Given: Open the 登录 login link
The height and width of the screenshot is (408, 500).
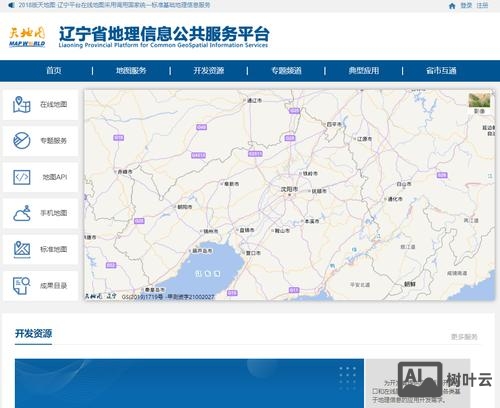Looking at the screenshot, I should [466, 5].
